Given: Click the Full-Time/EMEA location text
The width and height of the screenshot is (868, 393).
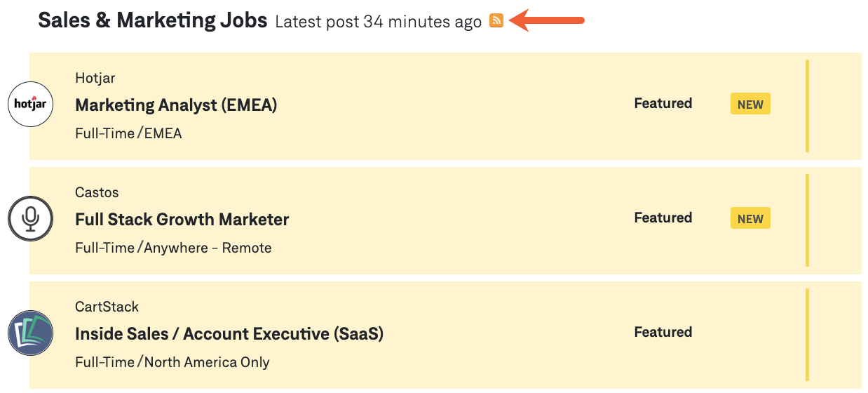Looking at the screenshot, I should (128, 133).
